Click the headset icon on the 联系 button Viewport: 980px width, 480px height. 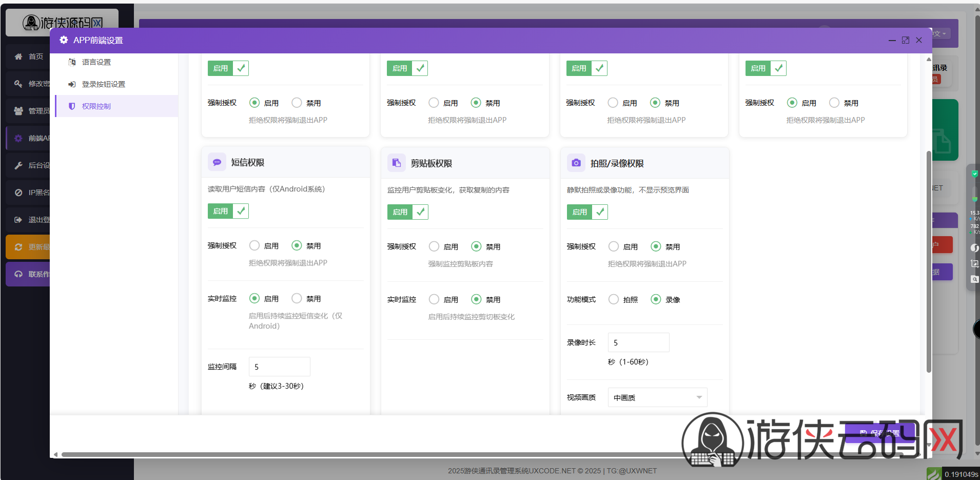(x=18, y=274)
